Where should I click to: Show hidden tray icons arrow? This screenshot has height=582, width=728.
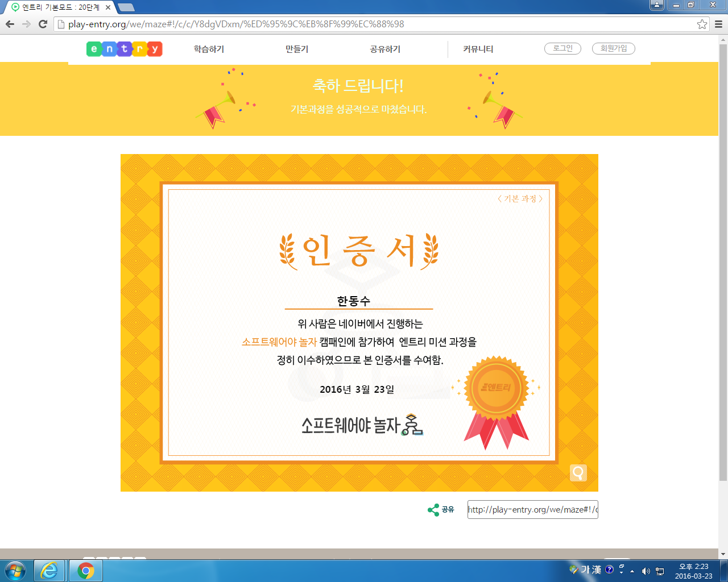coord(632,571)
